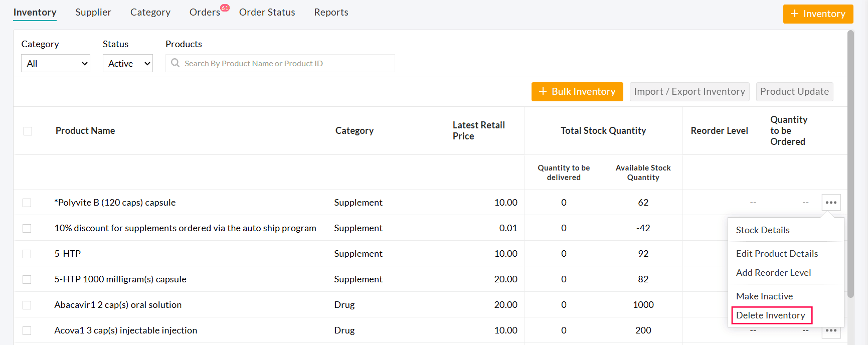The image size is (868, 345).
Task: Toggle the select-all checkbox in table header
Action: coord(28,131)
